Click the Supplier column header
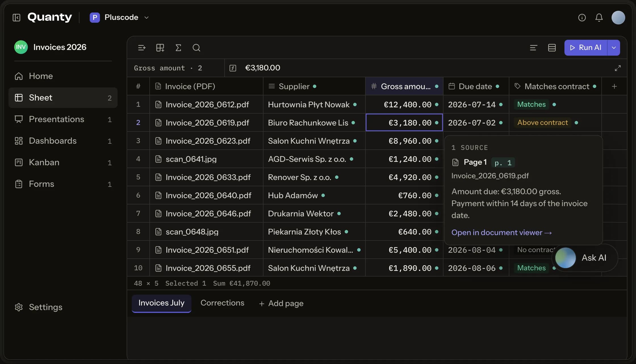The image size is (636, 364). 314,86
